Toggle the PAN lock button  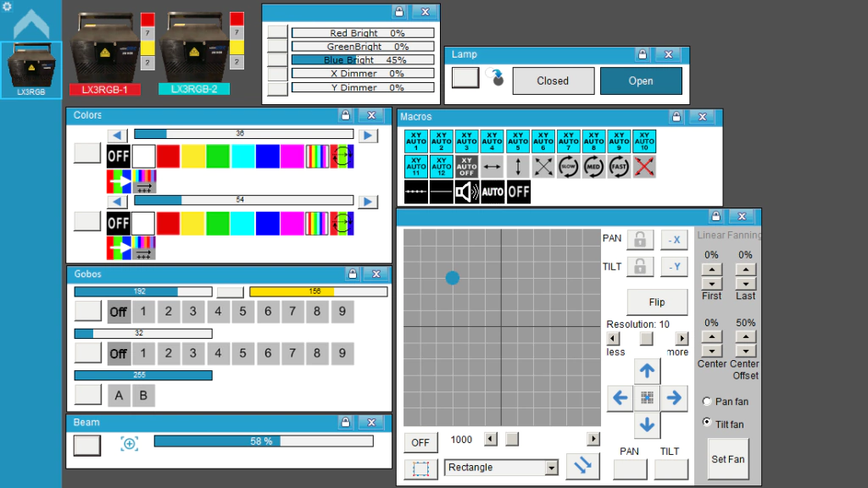pos(640,240)
